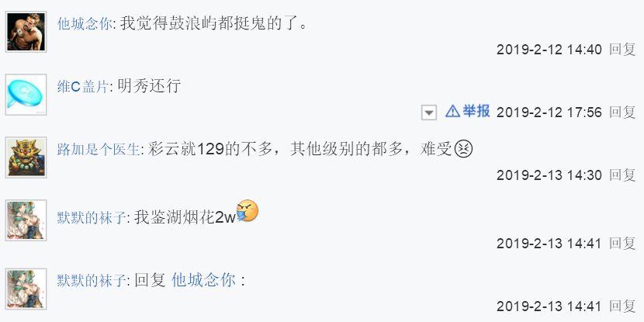Click the masked emoji after 2w
Screen dimensions: 644x322
click(248, 211)
